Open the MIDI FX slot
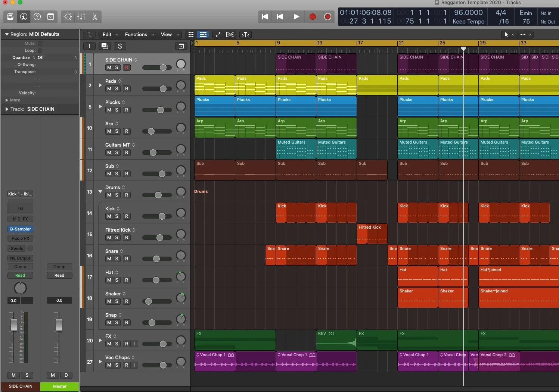This screenshot has height=392, width=559. (x=20, y=219)
